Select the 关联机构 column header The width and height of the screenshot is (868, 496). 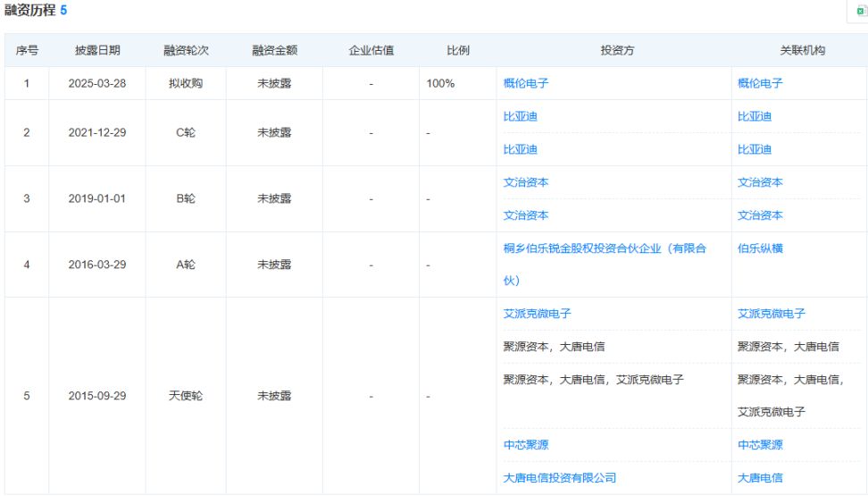click(802, 51)
